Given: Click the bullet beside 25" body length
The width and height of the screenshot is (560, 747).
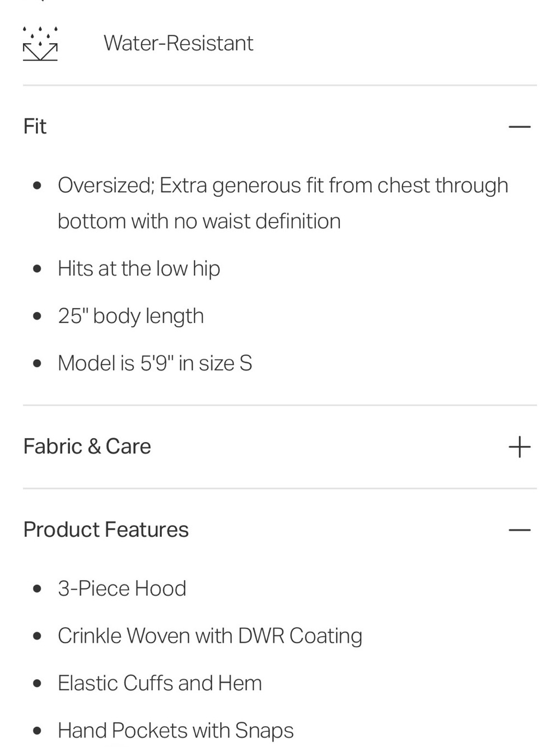Looking at the screenshot, I should tap(38, 316).
